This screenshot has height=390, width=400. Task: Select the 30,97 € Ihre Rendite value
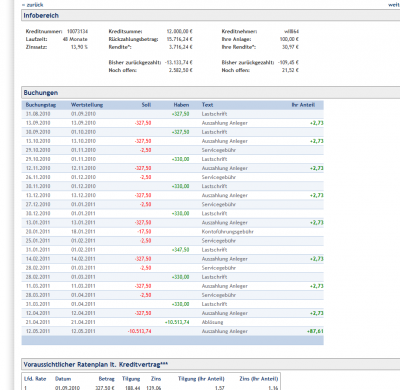coord(290,47)
